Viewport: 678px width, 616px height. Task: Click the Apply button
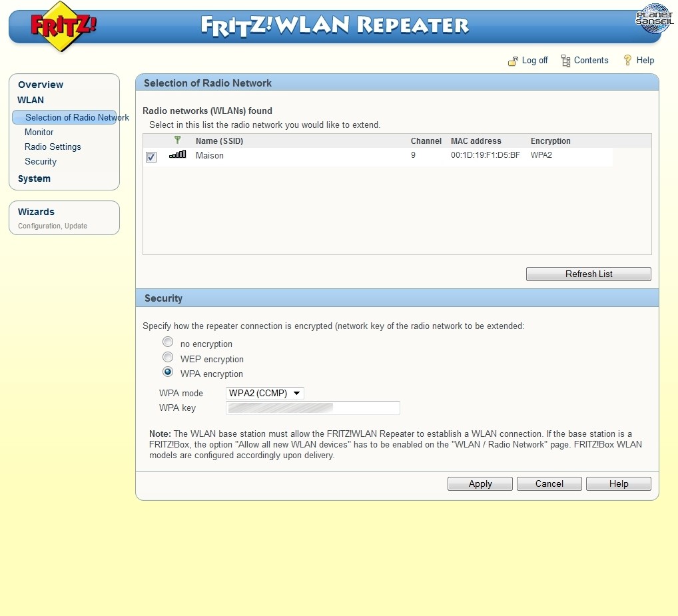[x=480, y=483]
